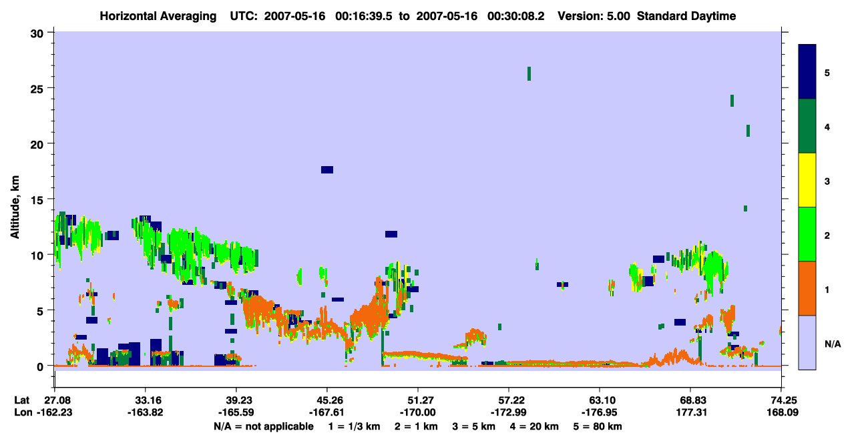The width and height of the screenshot is (868, 445).
Task: Click latitude value 63.10
Action: 600,400
